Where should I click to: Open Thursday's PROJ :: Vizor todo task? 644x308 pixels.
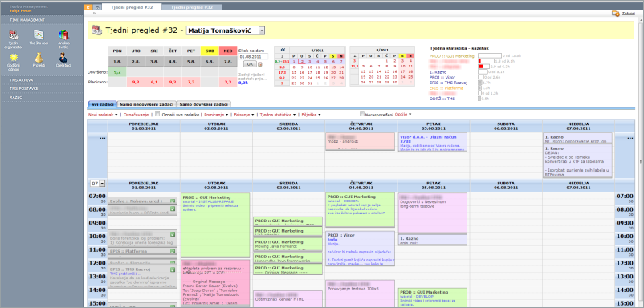click(x=361, y=249)
